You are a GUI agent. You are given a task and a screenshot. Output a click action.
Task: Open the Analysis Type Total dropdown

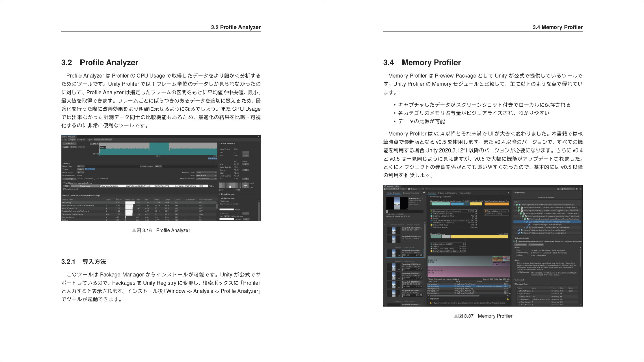coord(206,172)
